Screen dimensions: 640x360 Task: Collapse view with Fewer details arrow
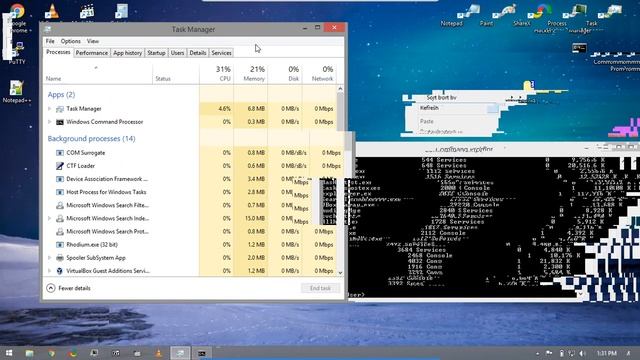point(51,288)
